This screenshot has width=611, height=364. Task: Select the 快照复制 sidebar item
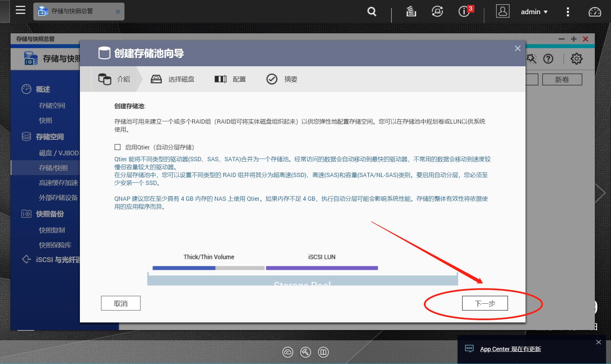[x=52, y=230]
